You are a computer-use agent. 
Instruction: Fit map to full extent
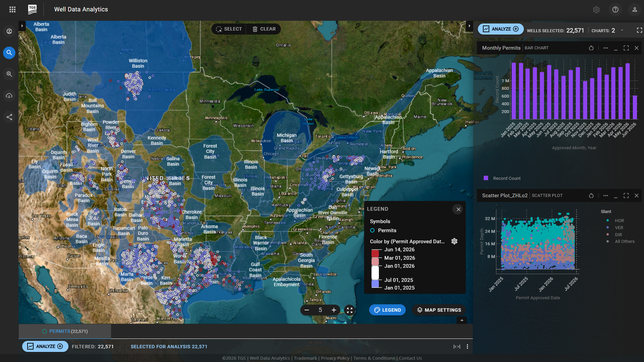(x=349, y=310)
